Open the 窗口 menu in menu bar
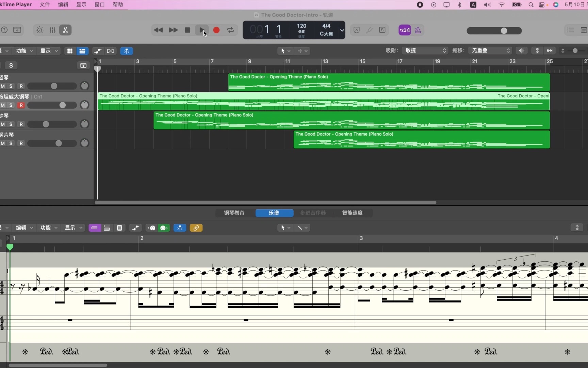 click(99, 4)
